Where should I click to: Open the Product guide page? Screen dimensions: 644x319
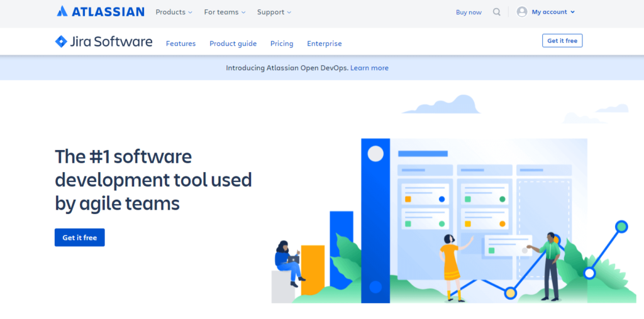click(233, 43)
